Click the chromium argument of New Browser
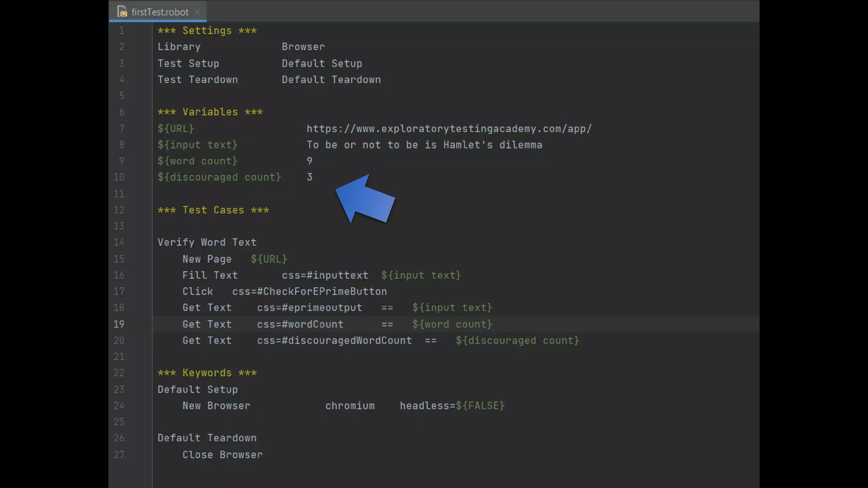 coord(350,406)
